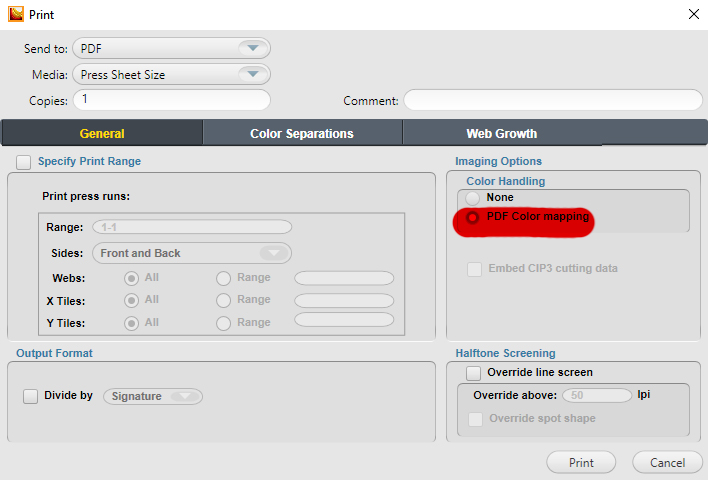
Task: Switch to the Web Growth tab
Action: click(502, 133)
